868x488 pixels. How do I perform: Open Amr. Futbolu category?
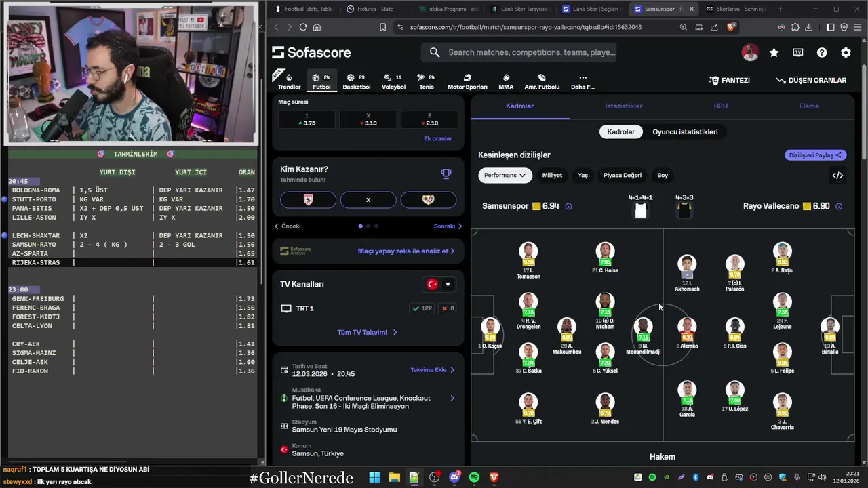(542, 81)
